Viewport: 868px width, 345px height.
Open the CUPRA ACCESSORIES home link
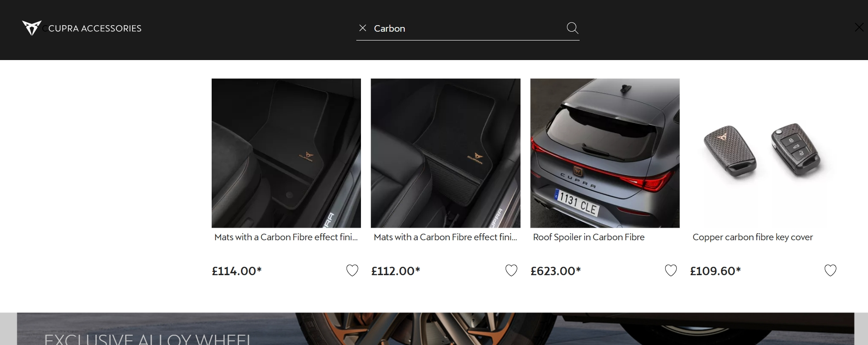click(x=95, y=28)
